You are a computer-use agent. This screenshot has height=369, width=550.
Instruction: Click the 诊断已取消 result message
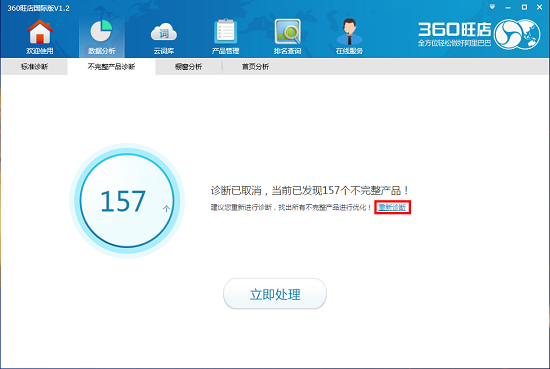point(309,190)
